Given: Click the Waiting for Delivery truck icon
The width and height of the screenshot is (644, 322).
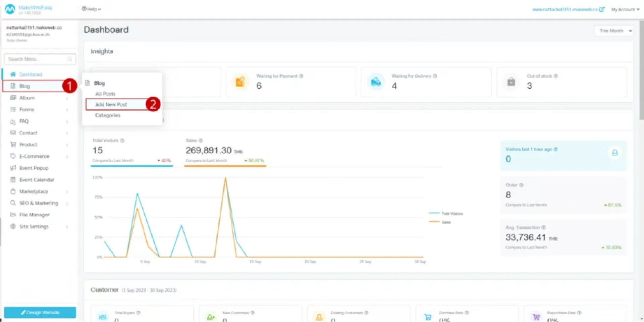Looking at the screenshot, I should click(376, 82).
